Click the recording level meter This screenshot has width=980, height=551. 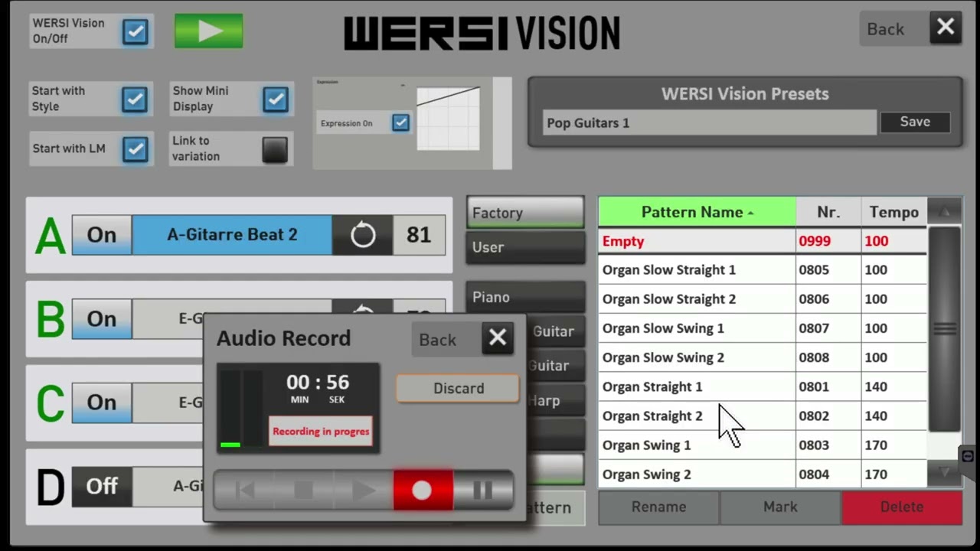(241, 409)
